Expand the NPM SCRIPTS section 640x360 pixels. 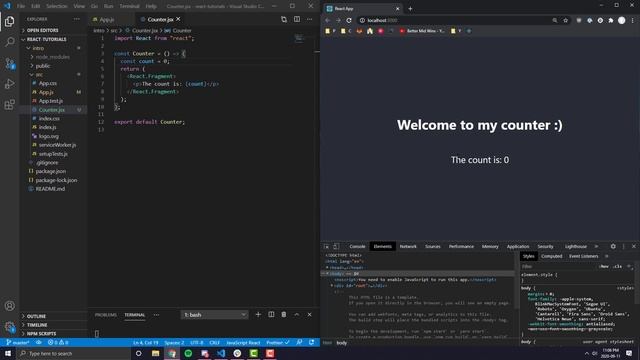click(x=41, y=334)
